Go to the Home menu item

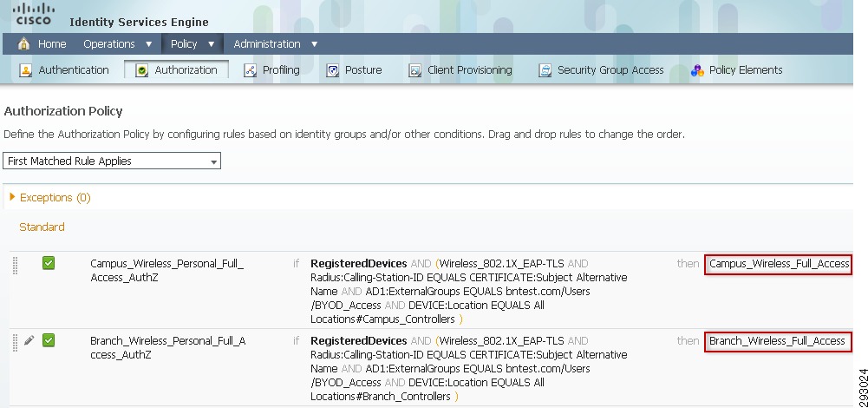click(51, 43)
